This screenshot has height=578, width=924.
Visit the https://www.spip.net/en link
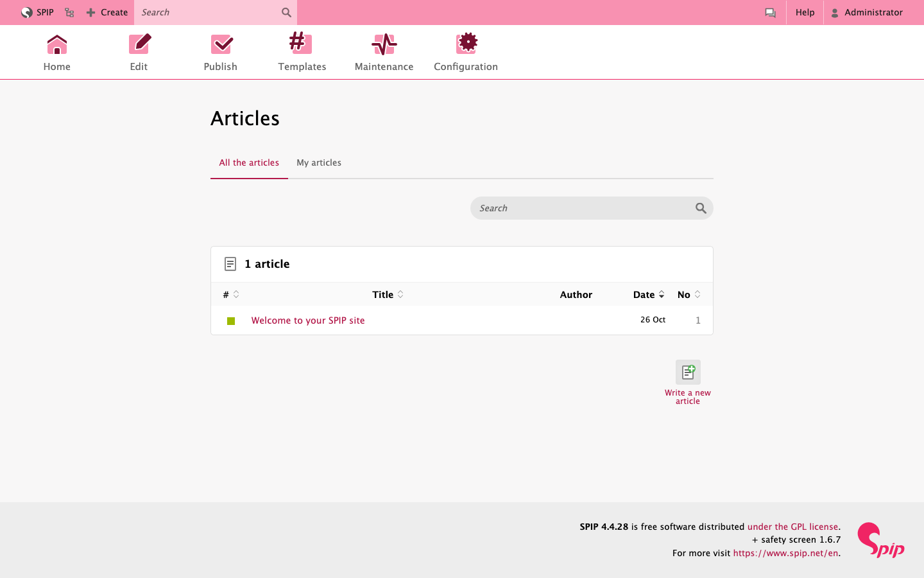(785, 553)
